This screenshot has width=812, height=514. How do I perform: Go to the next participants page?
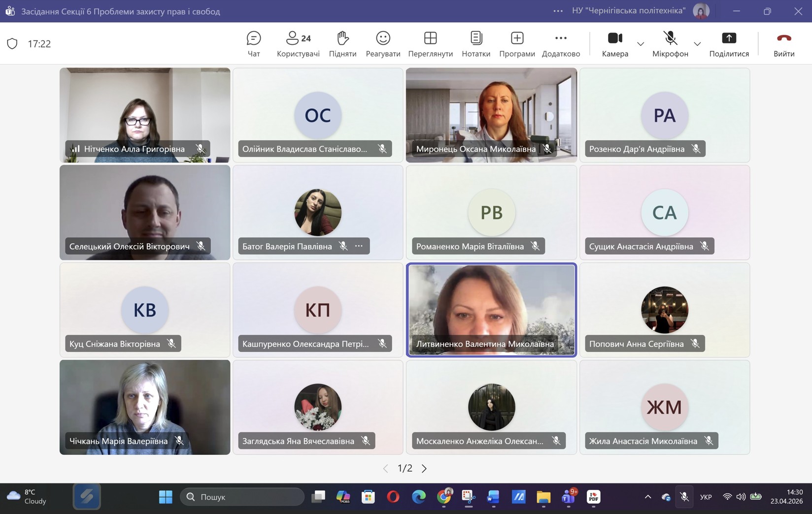pos(424,468)
